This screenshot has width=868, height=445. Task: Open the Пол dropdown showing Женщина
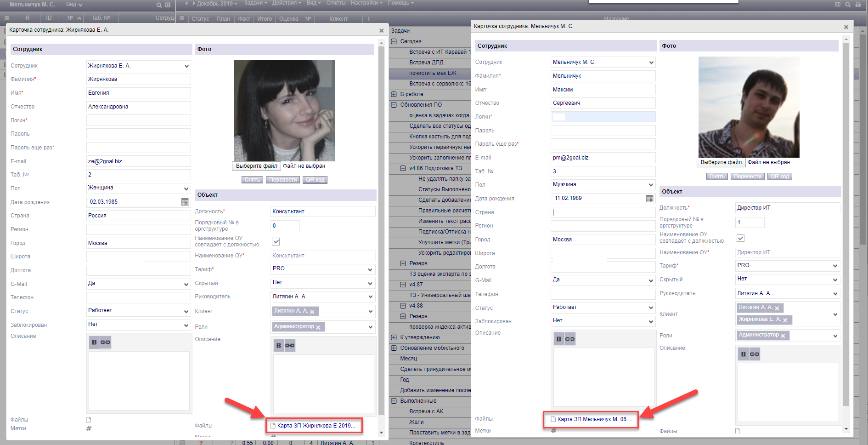pyautogui.click(x=138, y=188)
